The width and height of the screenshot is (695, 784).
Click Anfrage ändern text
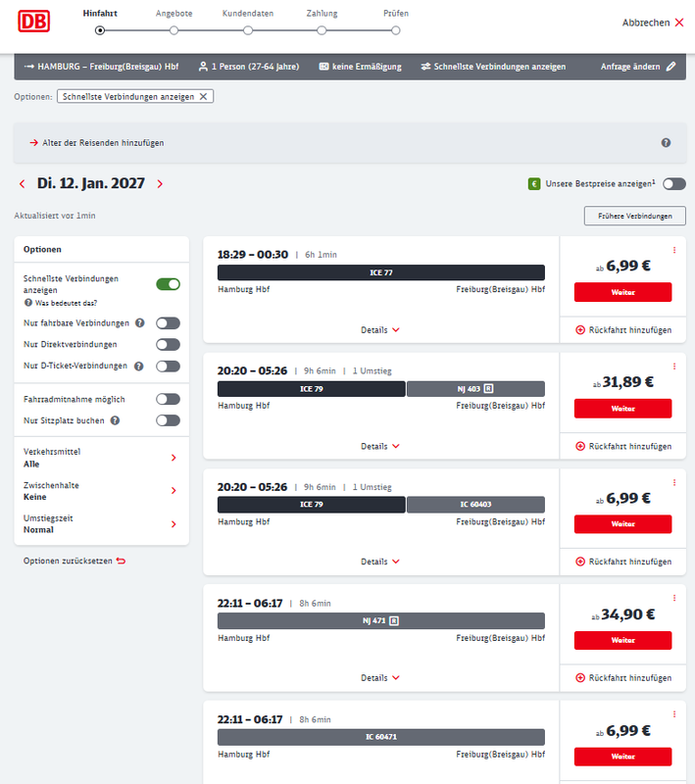click(x=630, y=67)
